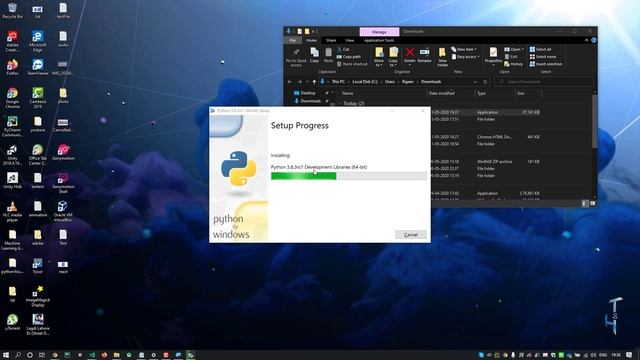Open Task View on taskbar
Viewport: 640px width, 360px height.
42,355
